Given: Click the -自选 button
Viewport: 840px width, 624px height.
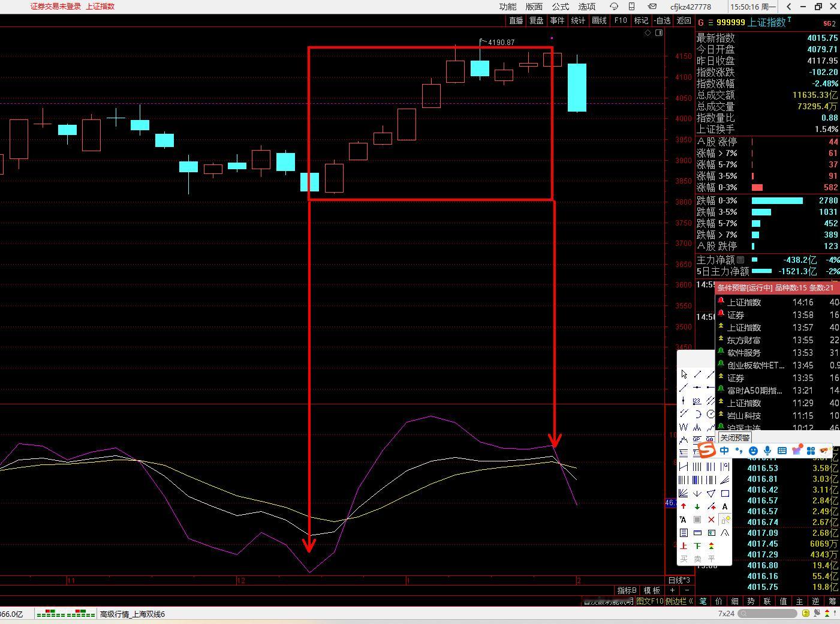Looking at the screenshot, I should tap(662, 20).
